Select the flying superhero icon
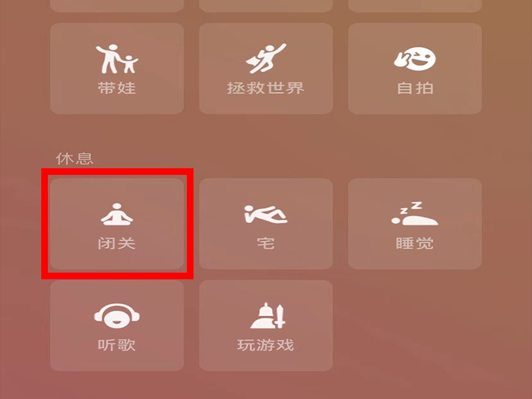This screenshot has height=399, width=532. coord(266,59)
